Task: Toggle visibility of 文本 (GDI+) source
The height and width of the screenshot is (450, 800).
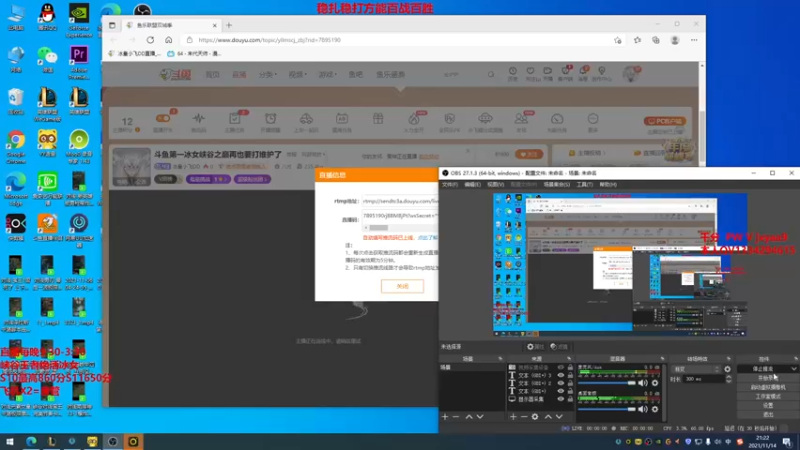Action: (x=561, y=391)
